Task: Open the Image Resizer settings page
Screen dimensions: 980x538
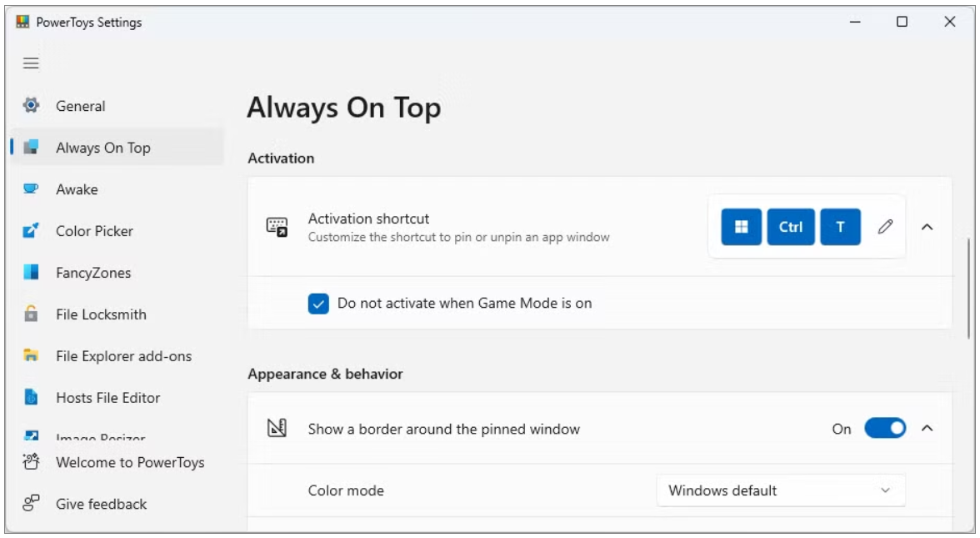Action: 100,438
